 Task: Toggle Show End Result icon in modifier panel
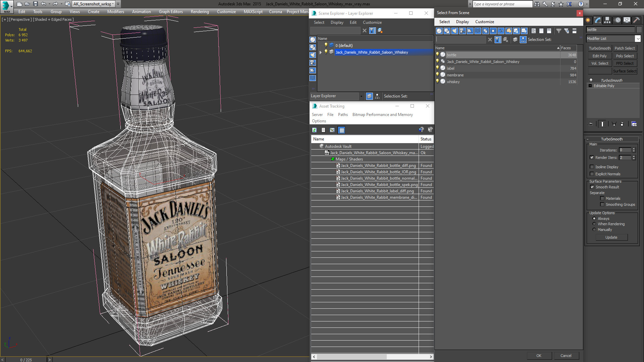602,124
